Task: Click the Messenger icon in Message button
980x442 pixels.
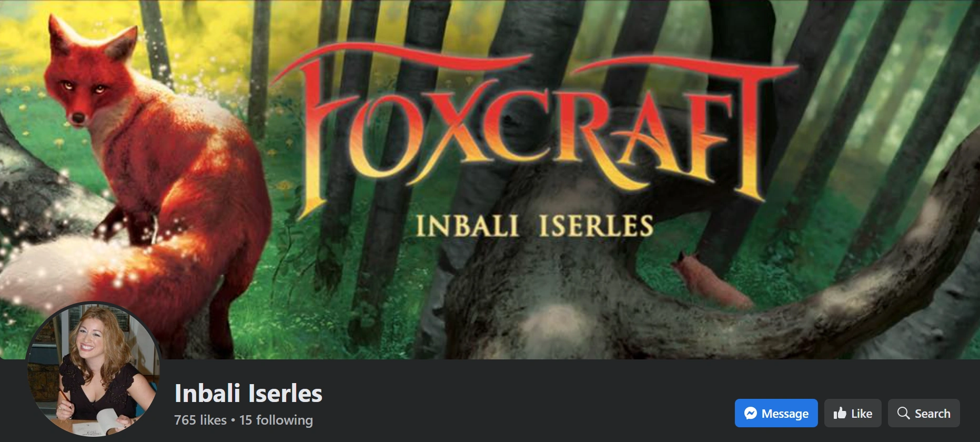Action: pyautogui.click(x=751, y=414)
